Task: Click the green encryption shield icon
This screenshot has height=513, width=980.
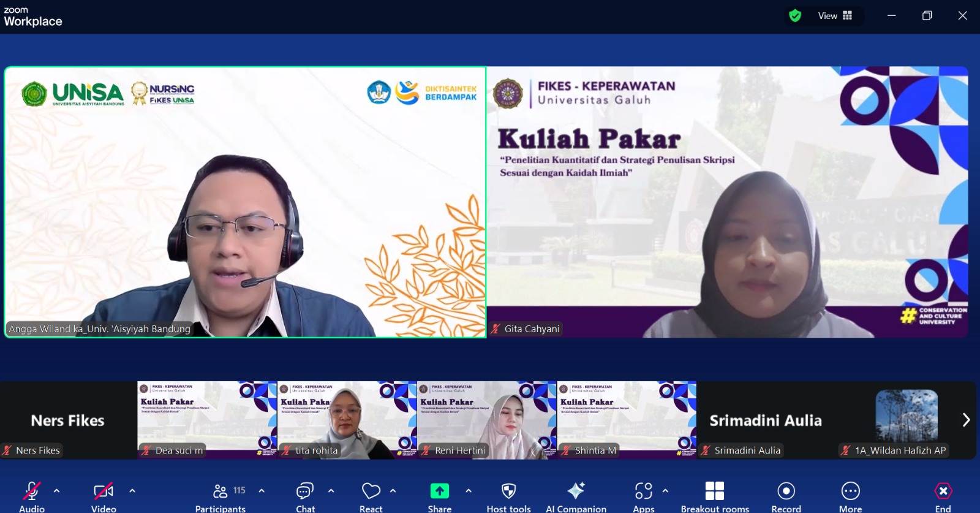Action: click(x=795, y=16)
